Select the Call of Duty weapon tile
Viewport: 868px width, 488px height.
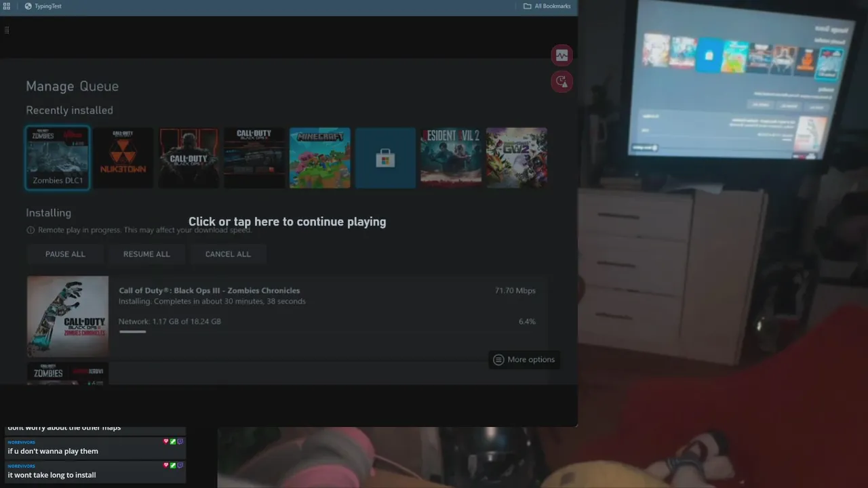point(254,158)
